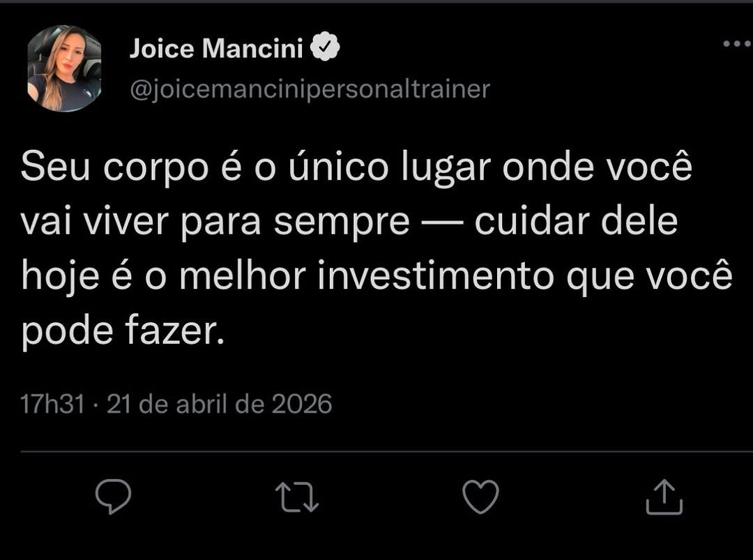Click the word 'hoje' starting third line
Screen dimensions: 753x560
[61, 278]
